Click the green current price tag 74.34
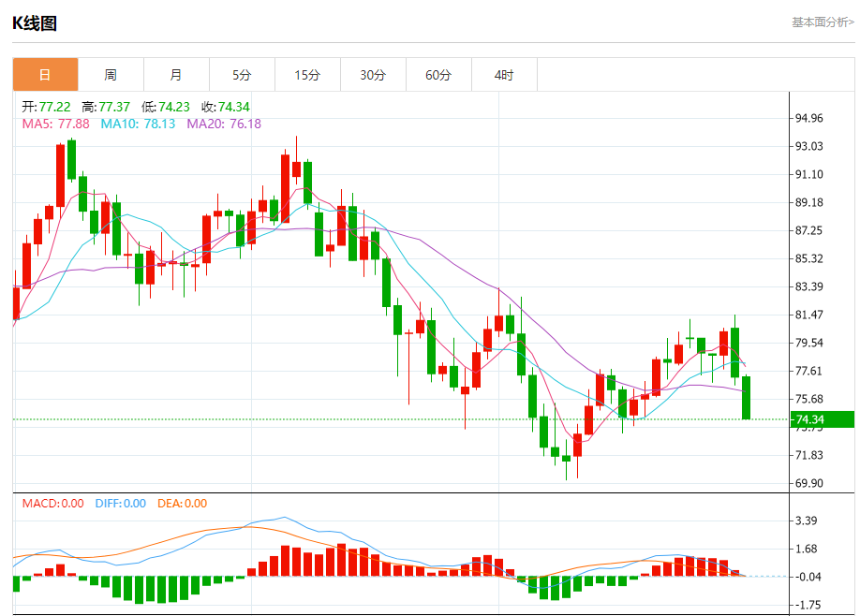The width and height of the screenshot is (860, 616). 823,419
